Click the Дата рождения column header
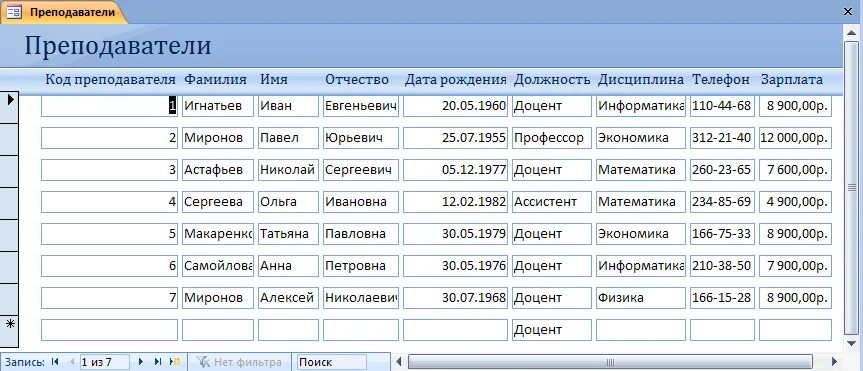Image resolution: width=863 pixels, height=371 pixels. tap(456, 79)
